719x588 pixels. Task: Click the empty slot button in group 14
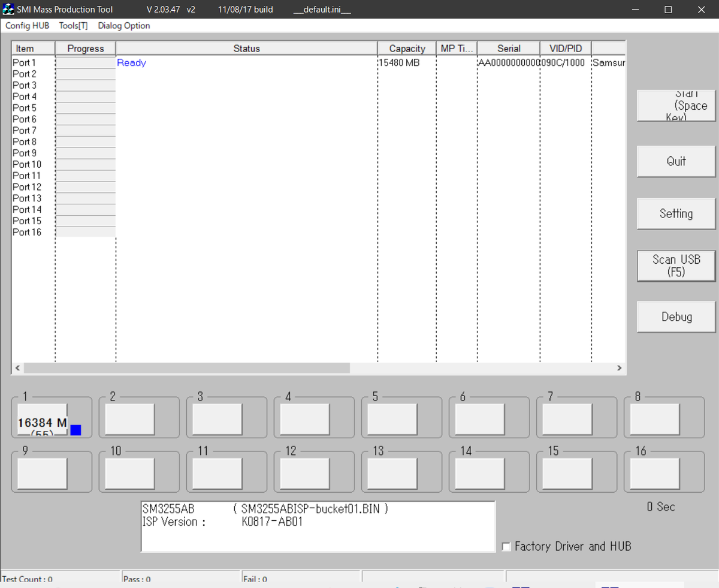click(479, 474)
